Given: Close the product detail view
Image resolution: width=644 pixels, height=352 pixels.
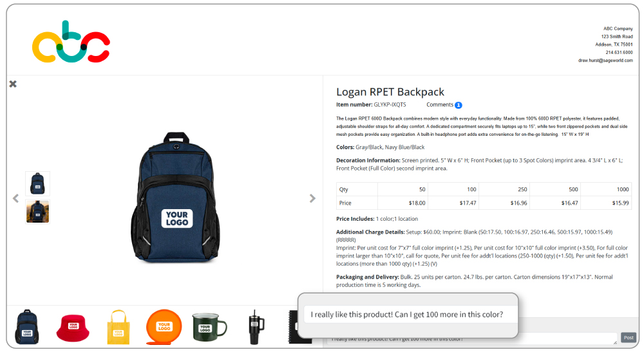Looking at the screenshot, I should coord(13,84).
